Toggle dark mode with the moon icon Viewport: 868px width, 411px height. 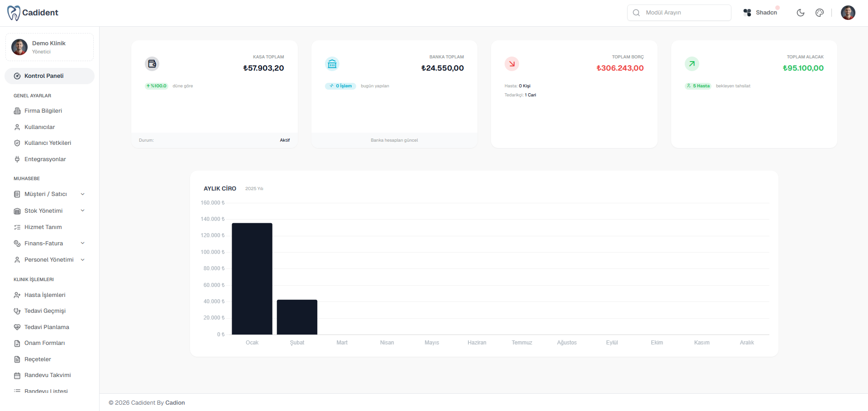(800, 12)
